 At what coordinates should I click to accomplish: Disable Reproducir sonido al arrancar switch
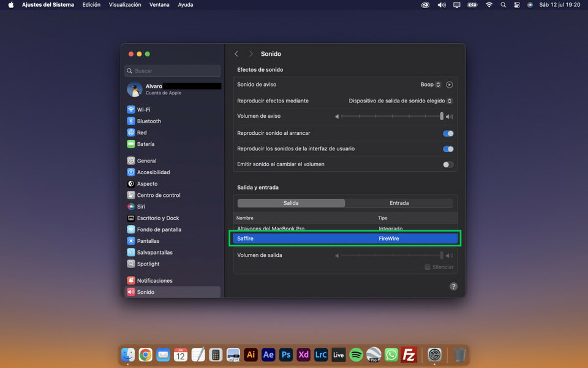click(x=448, y=133)
